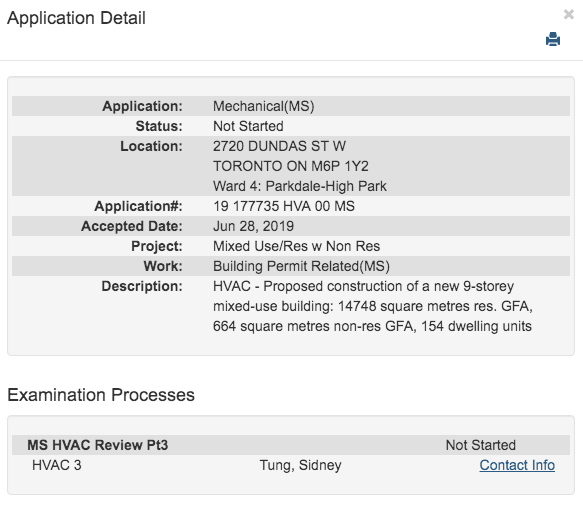
Task: Open the Contact Info link
Action: click(x=517, y=465)
